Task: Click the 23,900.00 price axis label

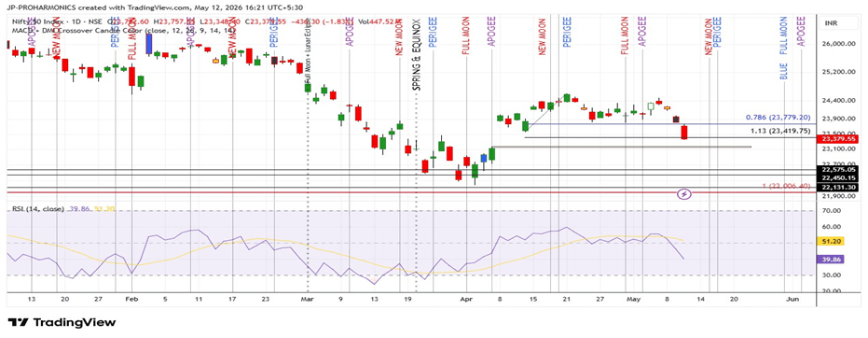Action: pyautogui.click(x=839, y=118)
